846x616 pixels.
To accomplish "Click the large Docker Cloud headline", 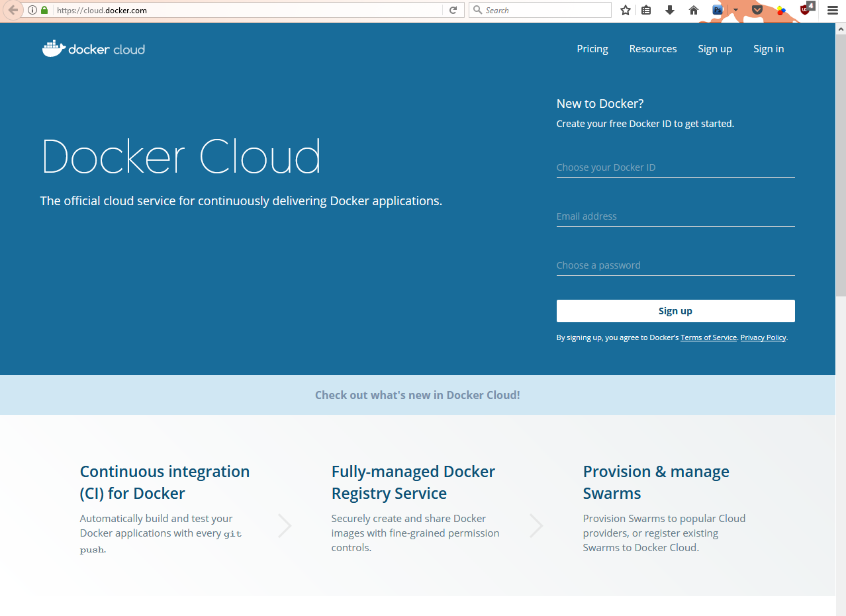I will (181, 157).
